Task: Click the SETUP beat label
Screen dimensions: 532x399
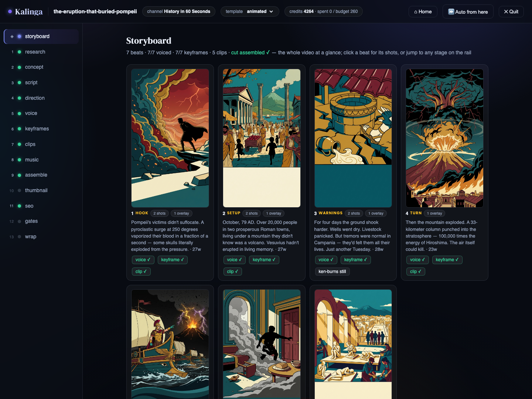Action: (x=233, y=213)
